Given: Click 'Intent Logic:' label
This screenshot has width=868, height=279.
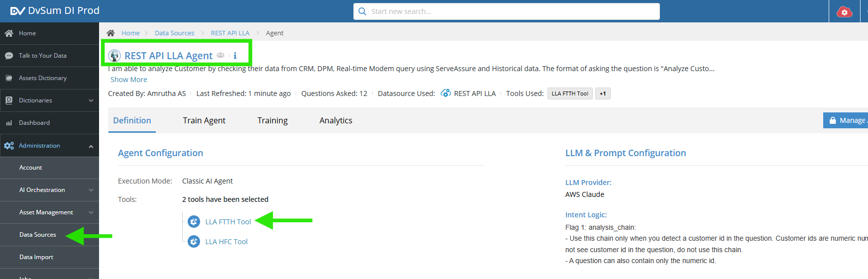Looking at the screenshot, I should (586, 215).
